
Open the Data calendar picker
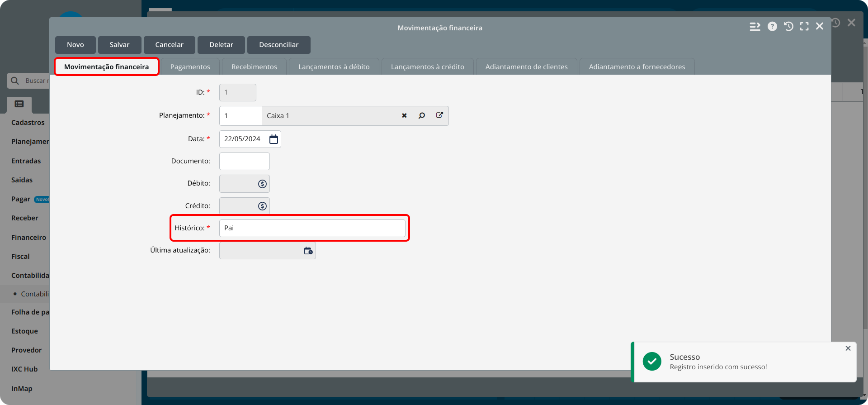274,139
